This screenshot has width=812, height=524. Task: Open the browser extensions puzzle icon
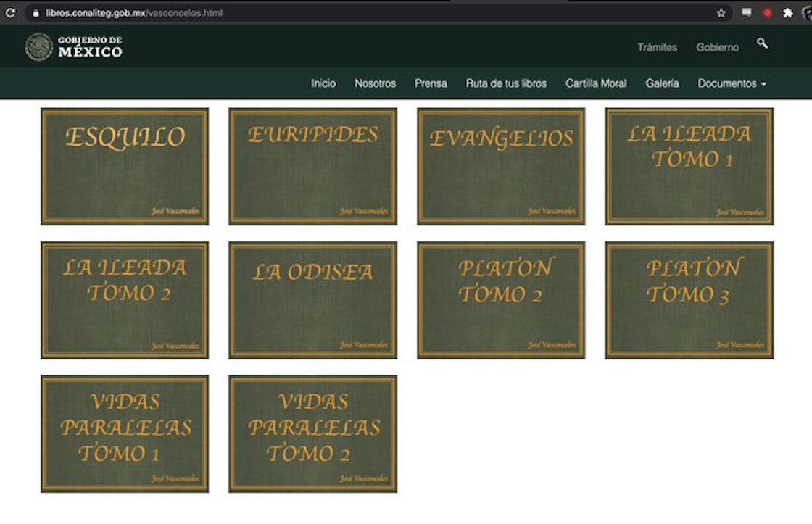pos(788,13)
